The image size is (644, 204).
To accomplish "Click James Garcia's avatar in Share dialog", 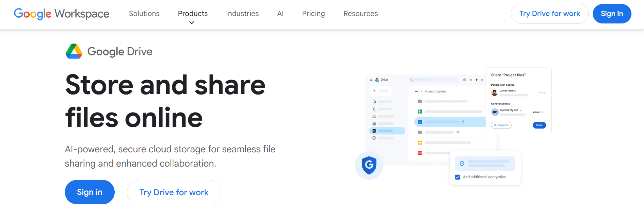I will (x=494, y=92).
